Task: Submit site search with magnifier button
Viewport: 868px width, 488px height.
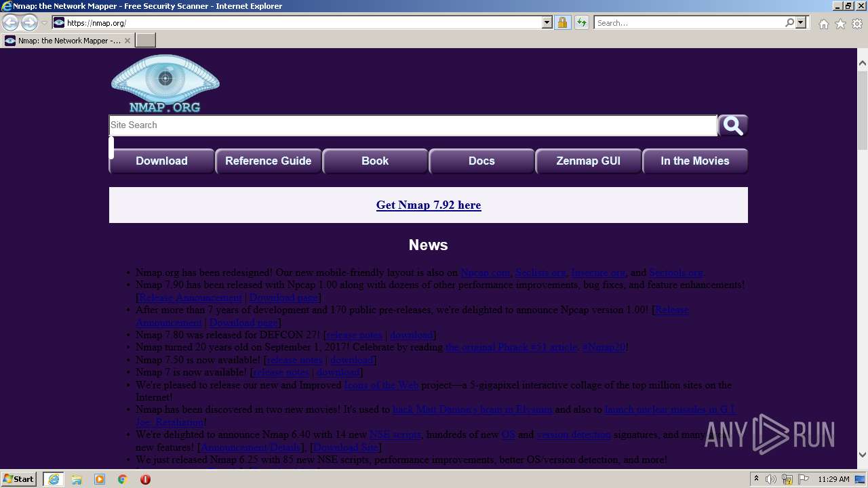Action: (733, 125)
